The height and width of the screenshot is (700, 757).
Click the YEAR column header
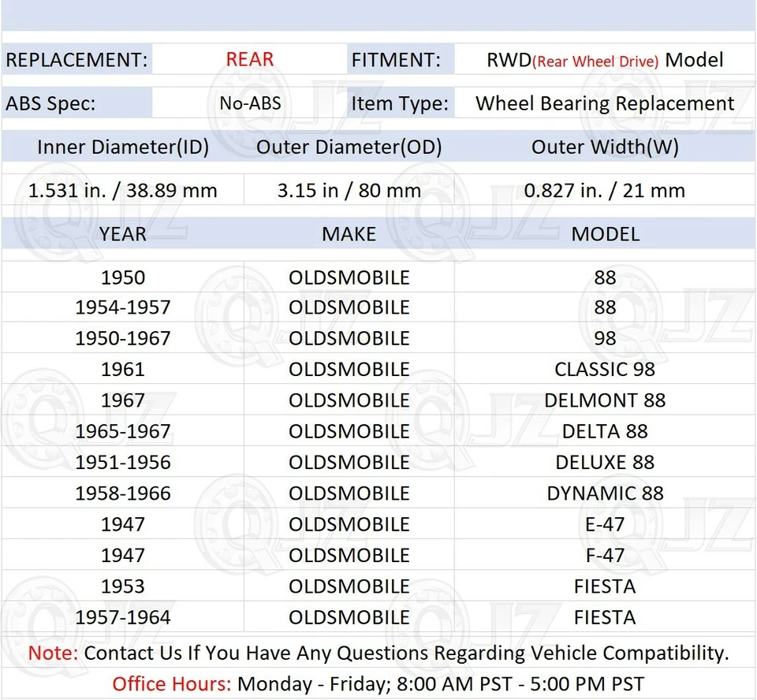point(122,233)
